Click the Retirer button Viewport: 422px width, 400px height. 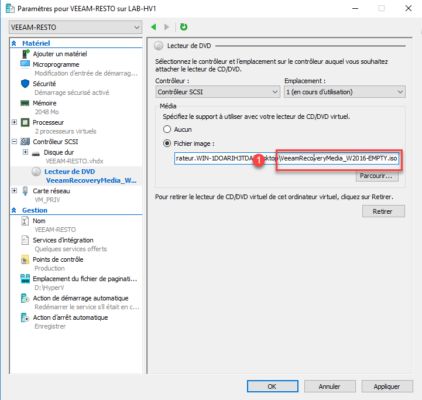point(383,211)
